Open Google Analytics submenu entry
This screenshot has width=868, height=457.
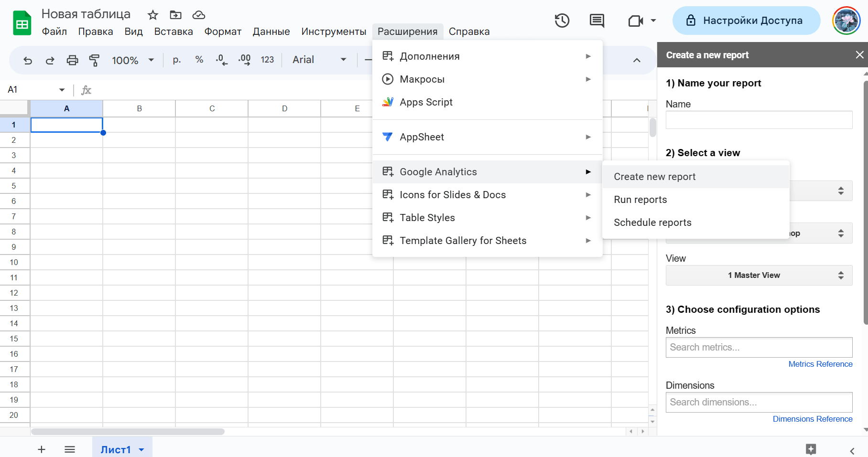click(x=488, y=172)
